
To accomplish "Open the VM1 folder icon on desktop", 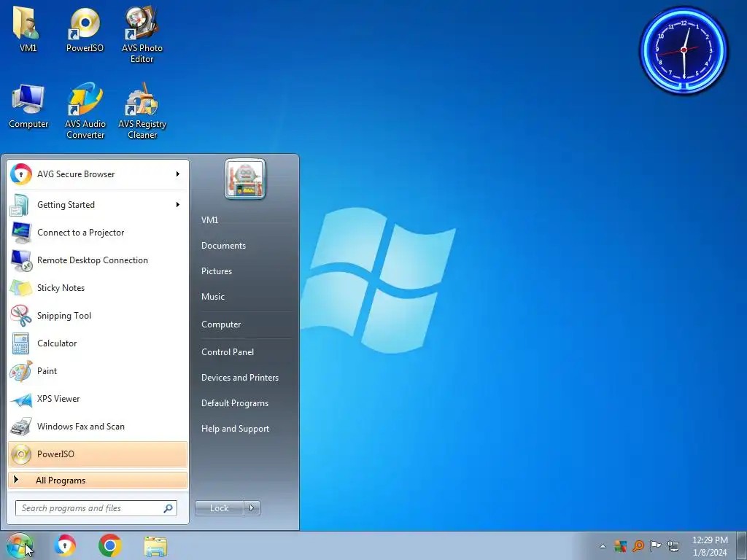I will coord(28,29).
